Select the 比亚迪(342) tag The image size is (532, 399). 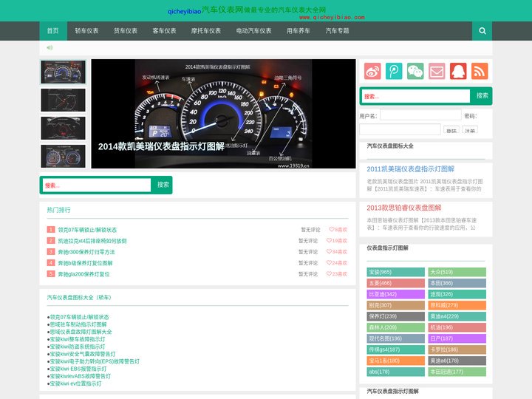click(x=395, y=294)
